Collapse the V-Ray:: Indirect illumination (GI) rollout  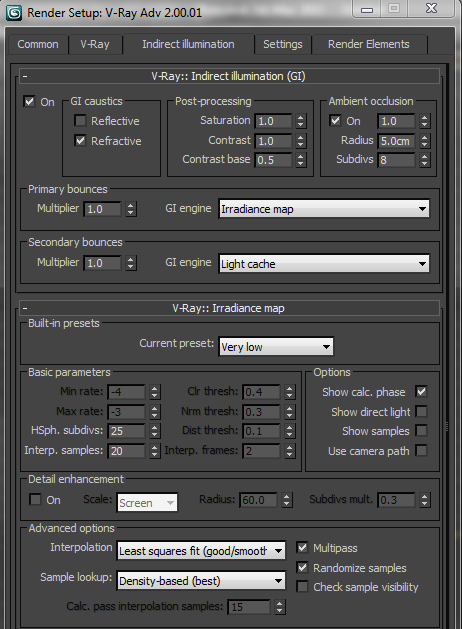229,76
